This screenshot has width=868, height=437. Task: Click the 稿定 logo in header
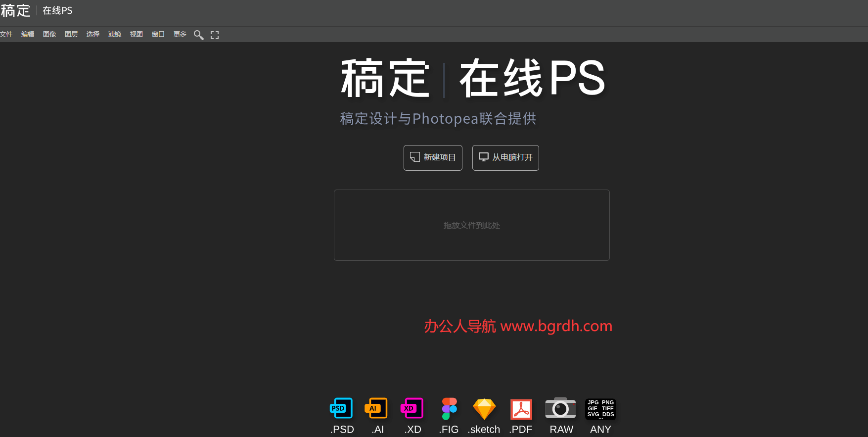[x=15, y=11]
